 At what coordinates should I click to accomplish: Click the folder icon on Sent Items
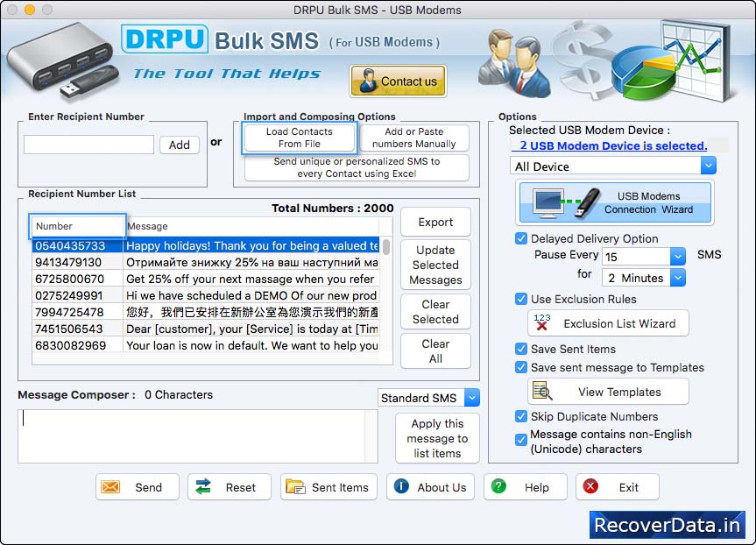tap(295, 486)
